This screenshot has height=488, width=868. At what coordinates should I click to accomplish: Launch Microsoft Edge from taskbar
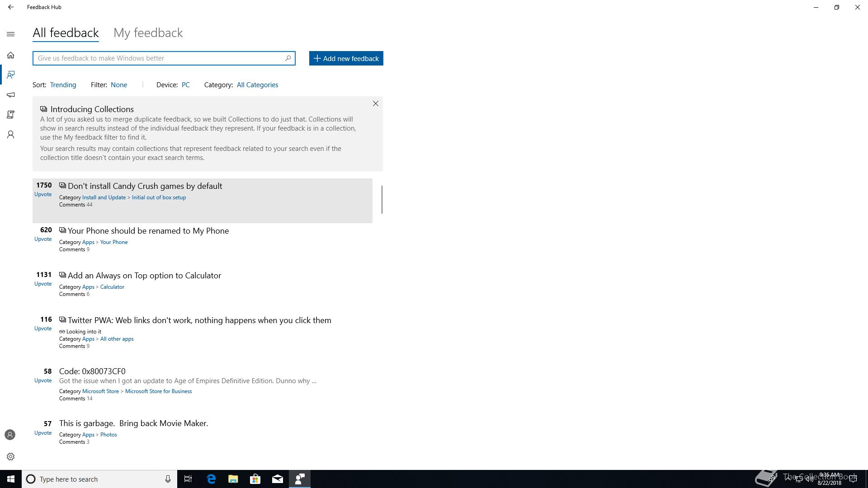pos(211,479)
